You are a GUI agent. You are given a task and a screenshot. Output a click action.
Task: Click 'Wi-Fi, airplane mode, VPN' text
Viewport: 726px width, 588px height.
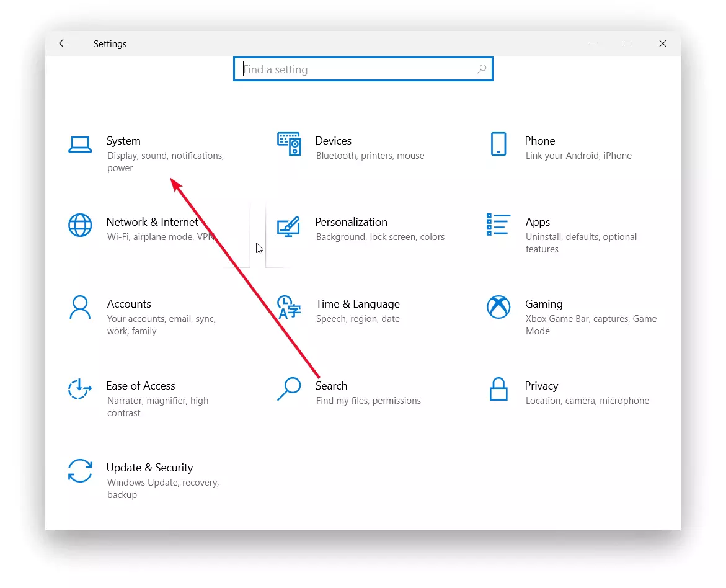(161, 237)
